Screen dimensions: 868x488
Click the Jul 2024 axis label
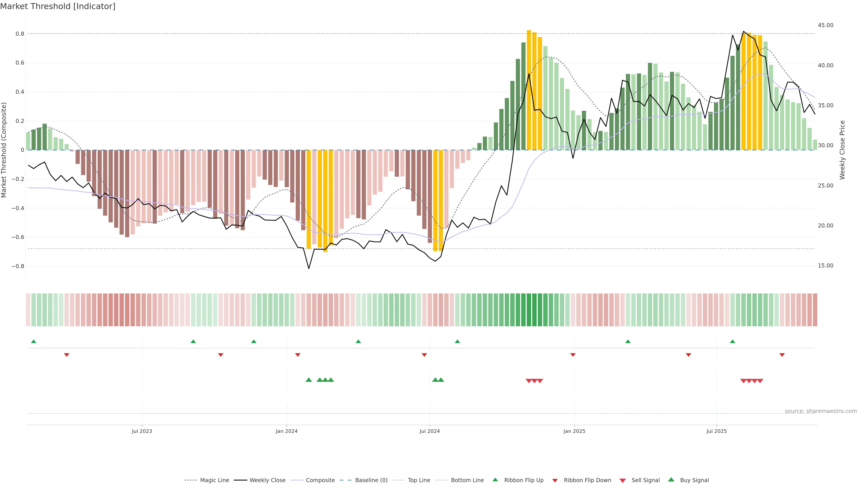[430, 431]
